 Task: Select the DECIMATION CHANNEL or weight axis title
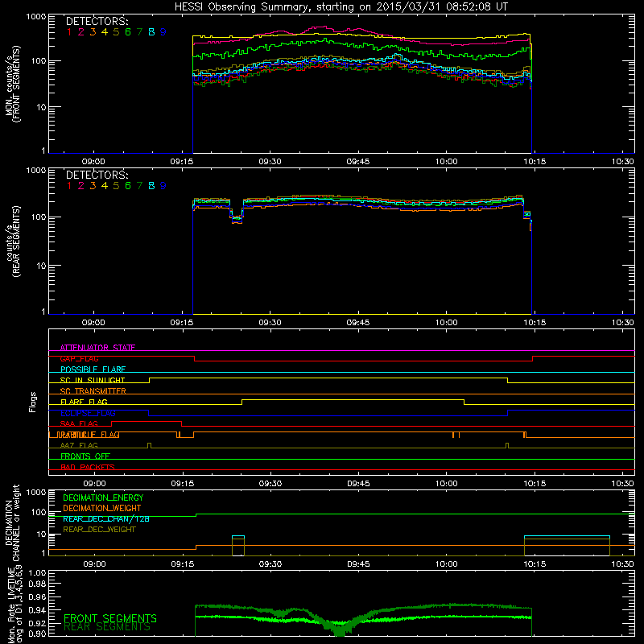(x=13, y=523)
